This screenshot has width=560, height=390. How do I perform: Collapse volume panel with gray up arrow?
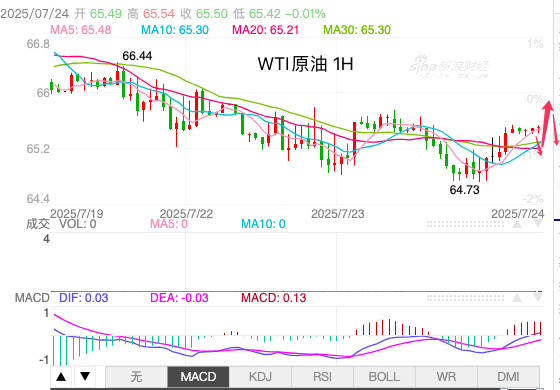point(517,224)
